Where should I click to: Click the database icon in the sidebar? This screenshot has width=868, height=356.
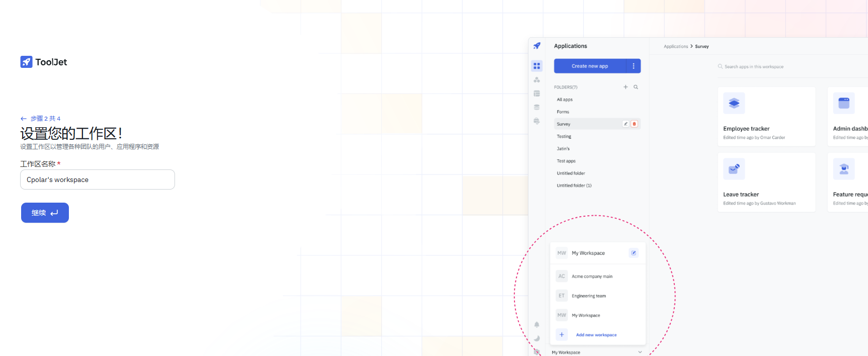[537, 107]
